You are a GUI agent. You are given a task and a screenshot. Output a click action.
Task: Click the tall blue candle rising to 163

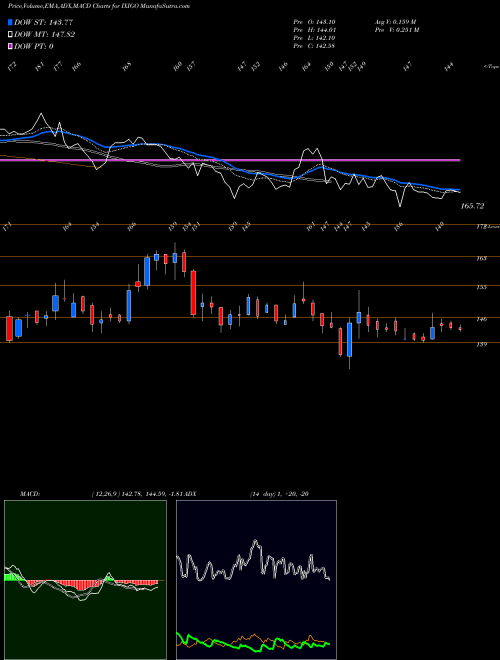click(147, 271)
